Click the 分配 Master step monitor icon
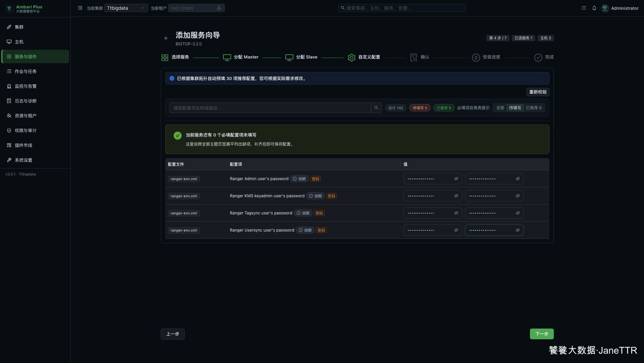This screenshot has height=363, width=644. pos(227,57)
